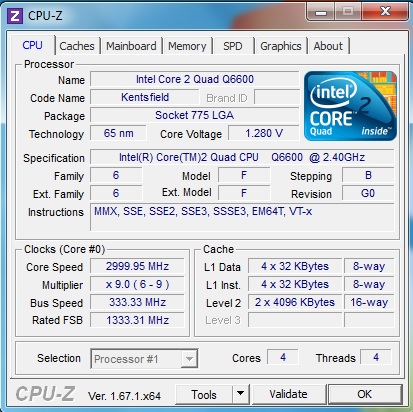Screen dimensions: 413x412
Task: Click the L1 Data size 4 x 32 KBytes
Action: click(295, 266)
